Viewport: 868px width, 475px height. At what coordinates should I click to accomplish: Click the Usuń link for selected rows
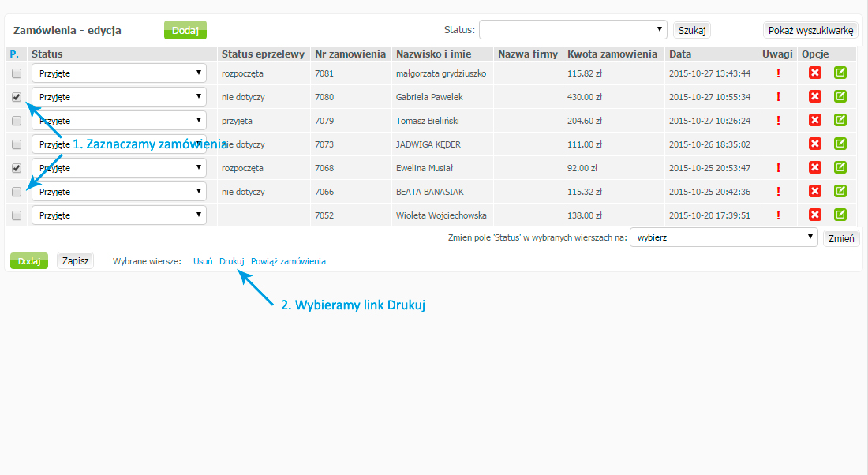pos(203,261)
